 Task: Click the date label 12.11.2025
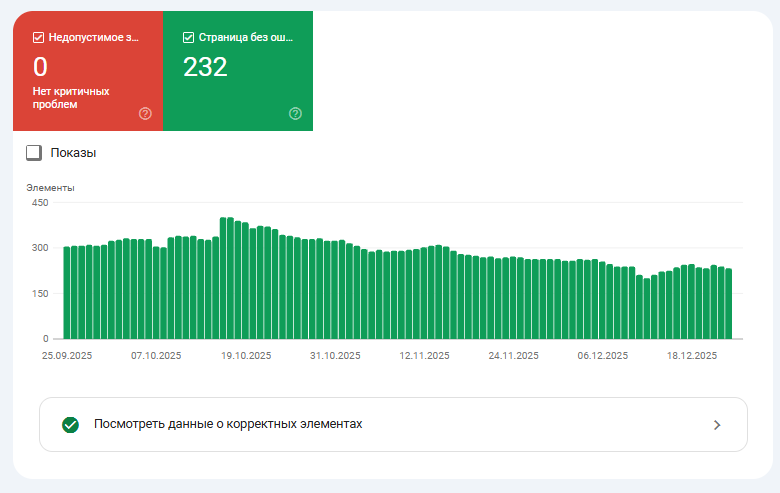[x=424, y=356]
